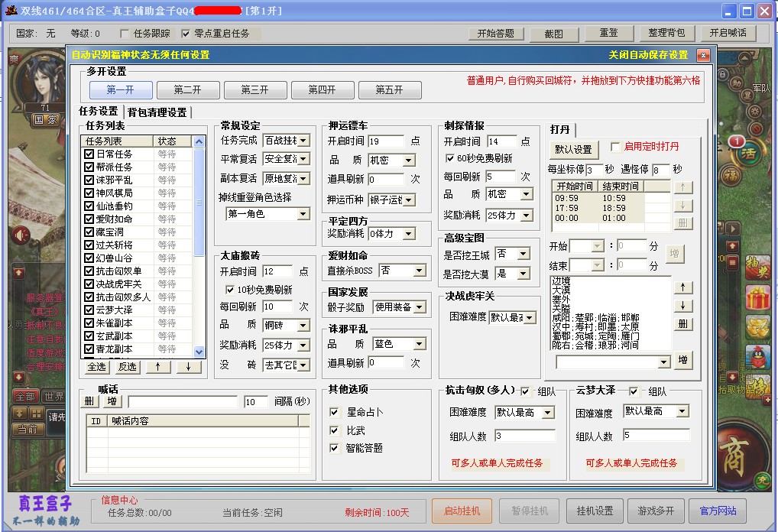
Task: Switch to the 背包清理设置 tab
Action: (x=157, y=112)
